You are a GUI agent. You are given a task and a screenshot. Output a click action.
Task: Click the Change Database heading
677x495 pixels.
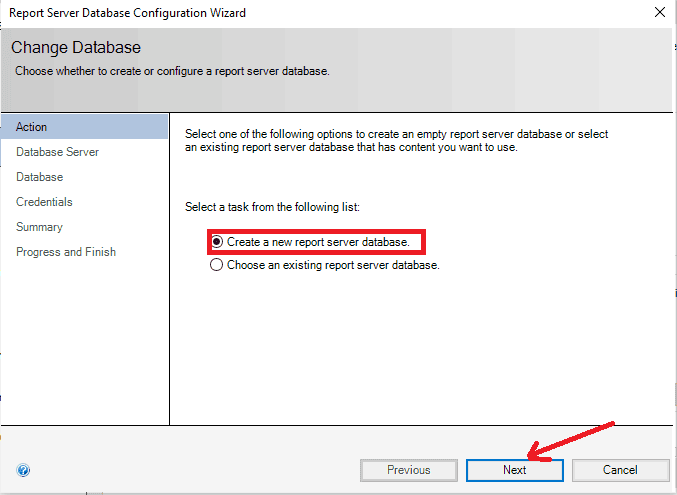(76, 48)
